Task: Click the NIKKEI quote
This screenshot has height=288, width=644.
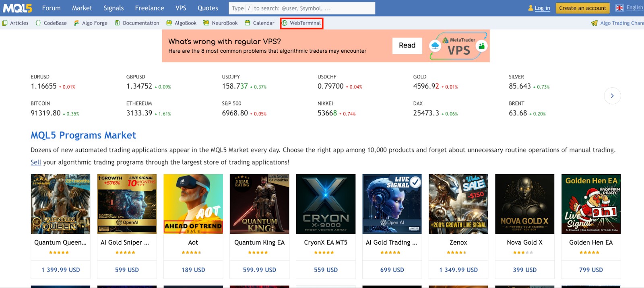Action: (x=336, y=109)
